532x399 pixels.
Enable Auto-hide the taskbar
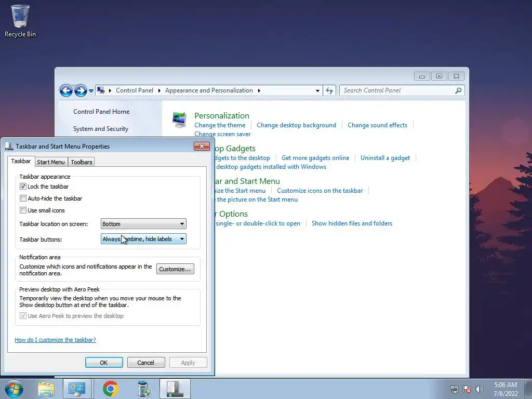(x=23, y=198)
